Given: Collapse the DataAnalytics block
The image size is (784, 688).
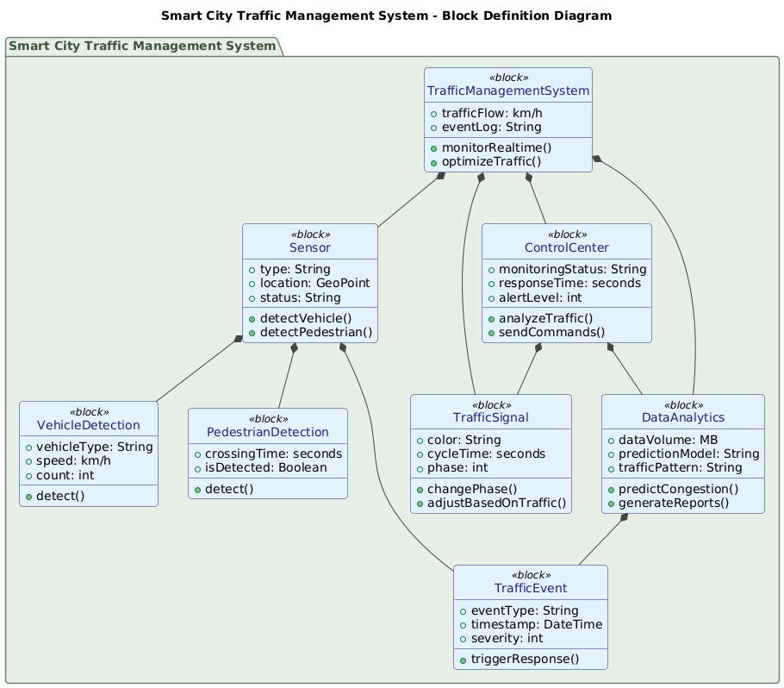Looking at the screenshot, I should (682, 417).
